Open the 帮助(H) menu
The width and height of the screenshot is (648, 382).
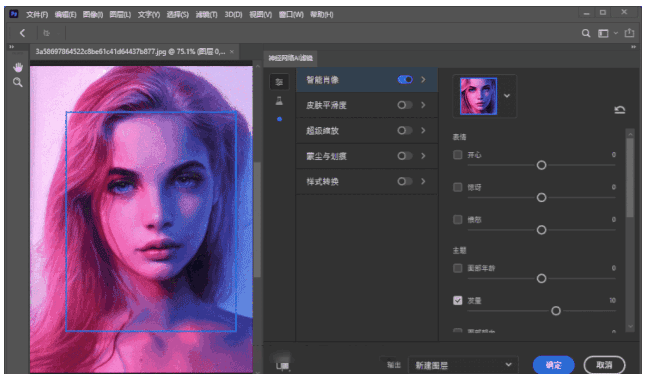point(322,14)
